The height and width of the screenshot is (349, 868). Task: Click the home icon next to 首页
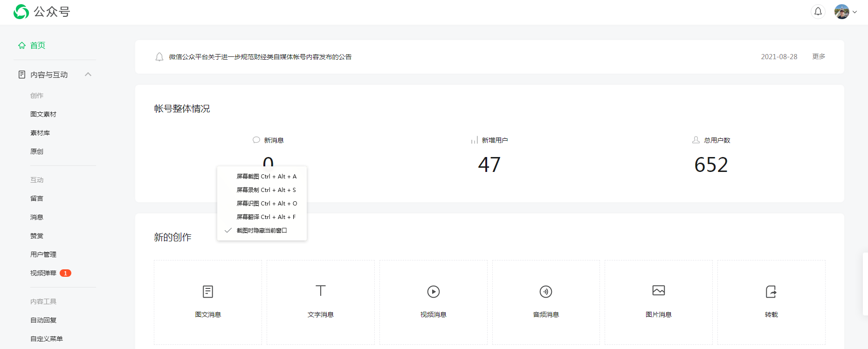22,45
